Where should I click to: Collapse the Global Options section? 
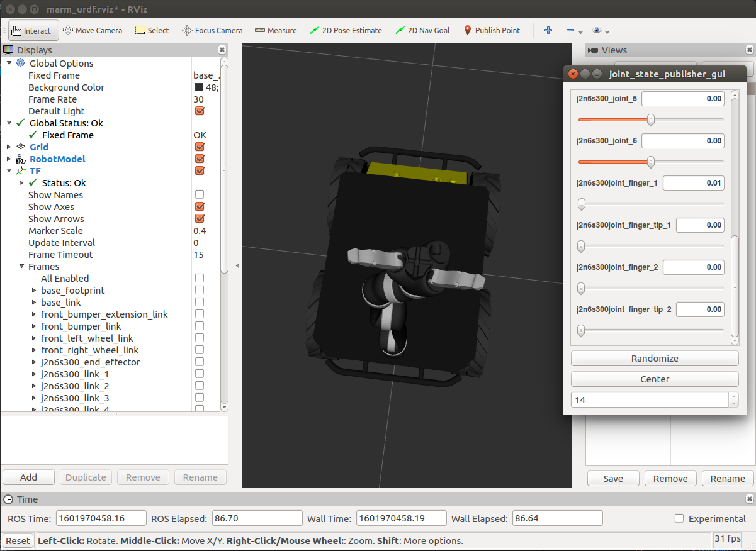coord(9,63)
